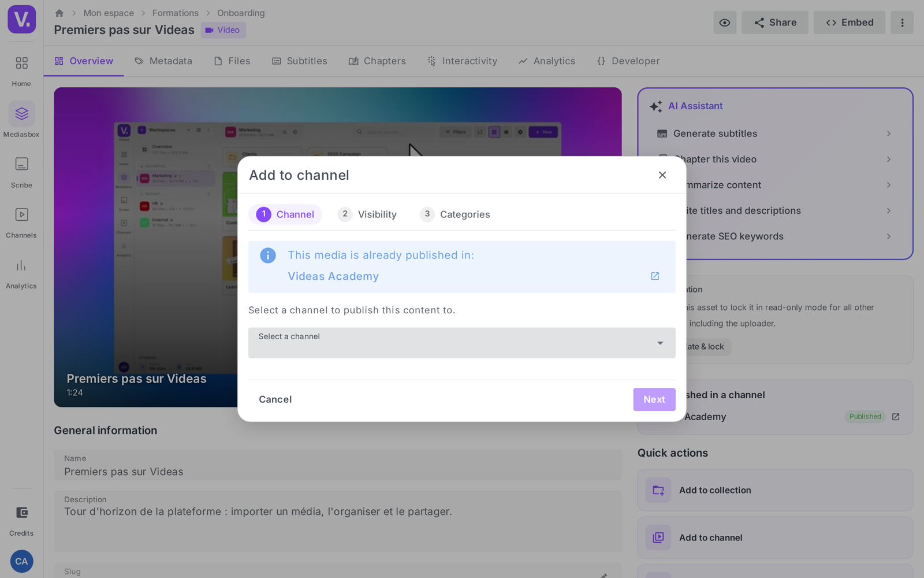924x578 pixels.
Task: Switch to the Files tab
Action: [x=232, y=61]
